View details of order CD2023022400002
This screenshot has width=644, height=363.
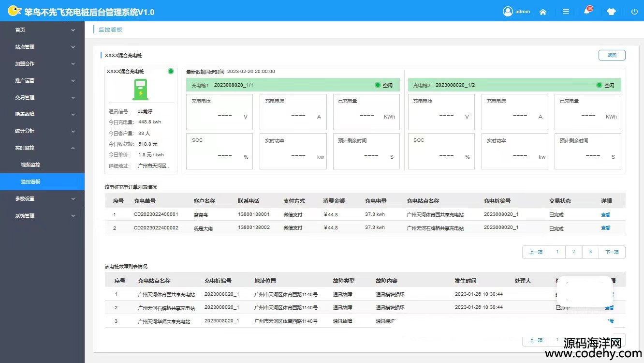tap(605, 228)
